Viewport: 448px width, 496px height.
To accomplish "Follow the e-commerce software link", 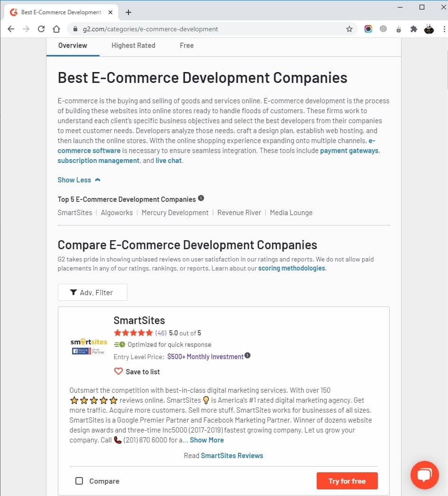I will [x=89, y=151].
